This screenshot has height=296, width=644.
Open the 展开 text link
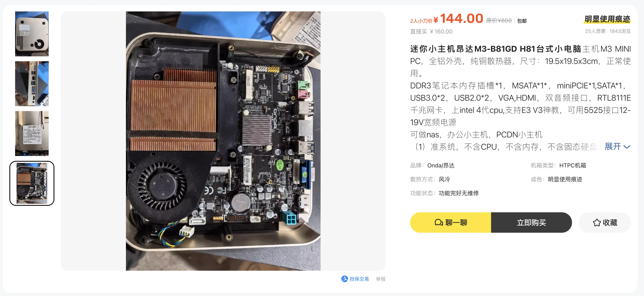(x=613, y=147)
